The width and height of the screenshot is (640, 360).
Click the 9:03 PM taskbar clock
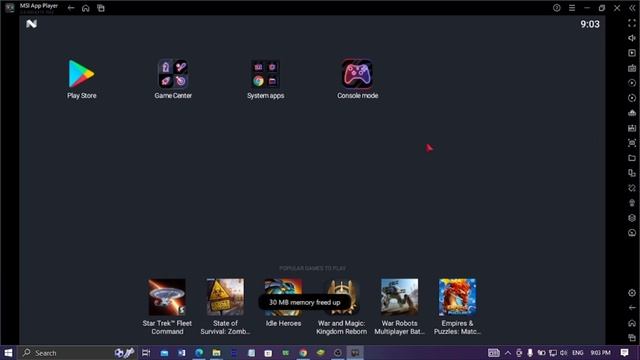point(600,353)
